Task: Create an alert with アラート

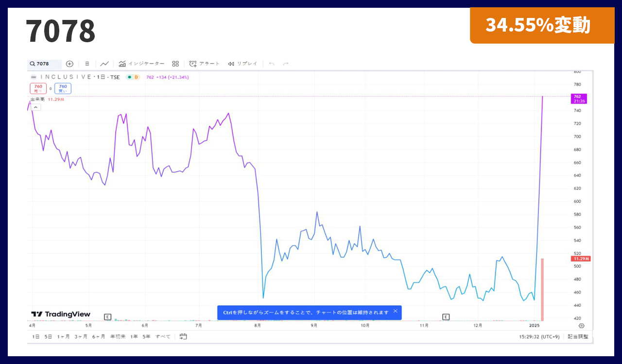Action: [205, 64]
